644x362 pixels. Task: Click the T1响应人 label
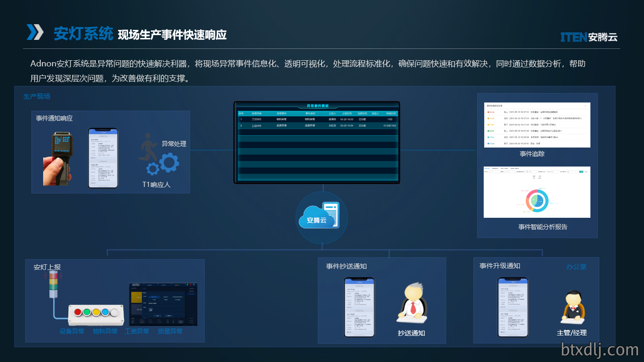pyautogui.click(x=156, y=185)
